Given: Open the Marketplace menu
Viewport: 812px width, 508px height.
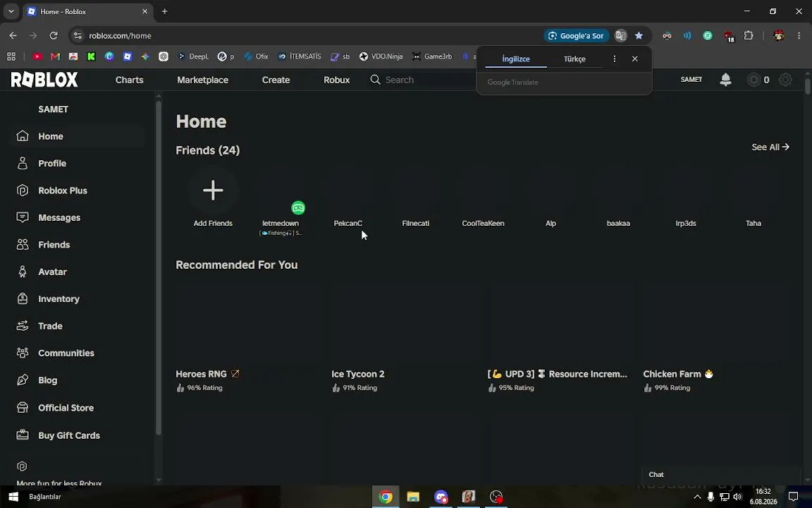Looking at the screenshot, I should (202, 80).
